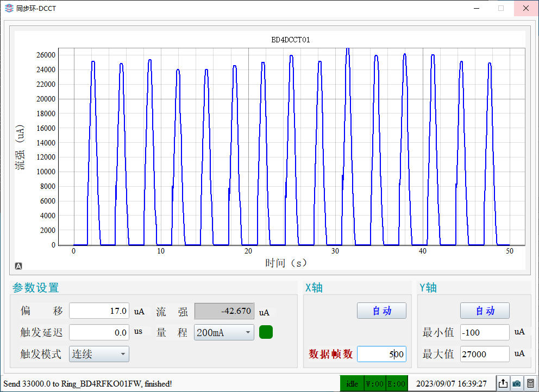Maximize the 同步环-DCCT window
Image resolution: width=539 pixels, height=392 pixels.
click(x=501, y=8)
